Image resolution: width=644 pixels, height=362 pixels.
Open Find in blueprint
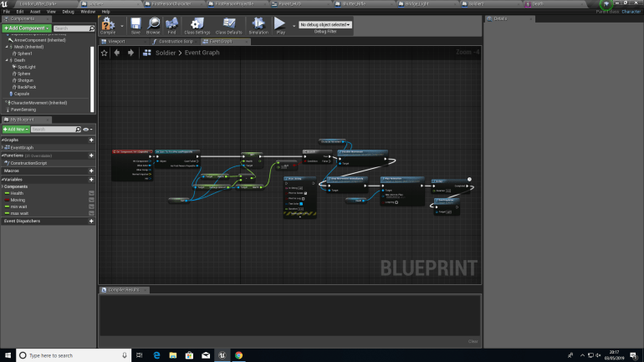click(x=171, y=25)
